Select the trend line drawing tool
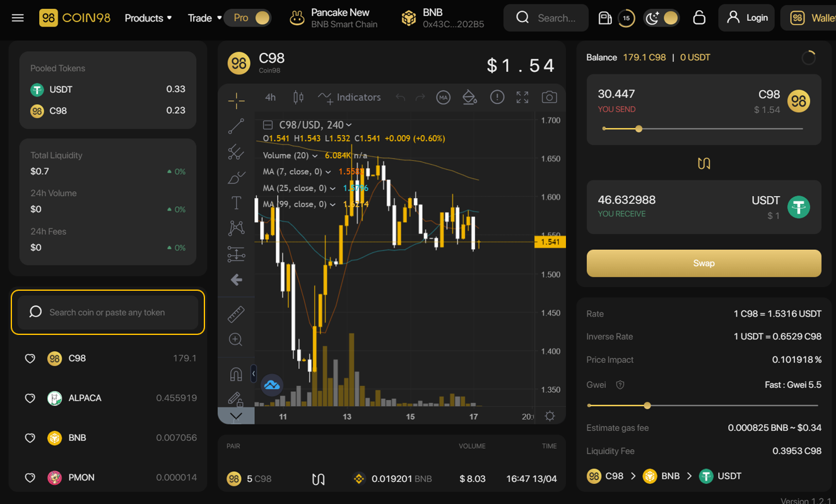The width and height of the screenshot is (836, 504). pos(236,126)
